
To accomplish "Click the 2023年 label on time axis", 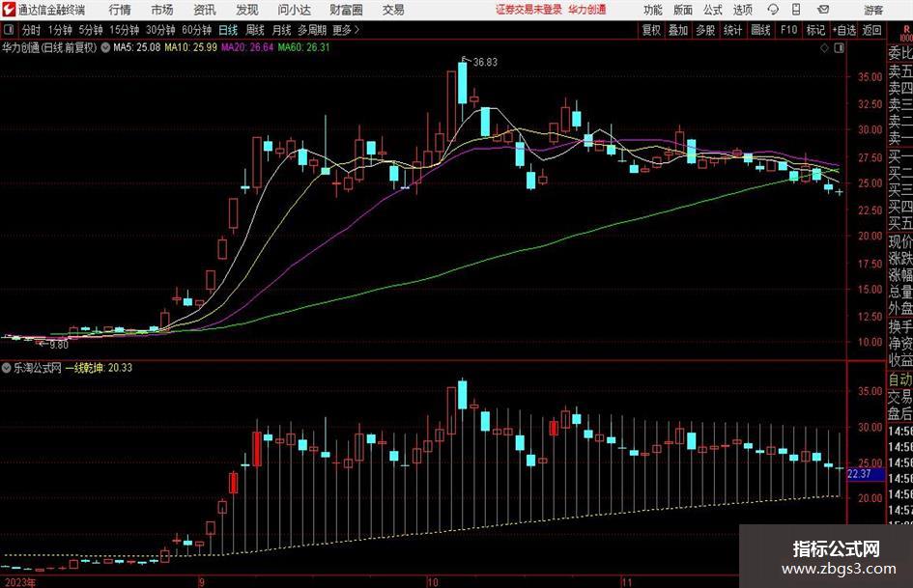I will [x=19, y=582].
